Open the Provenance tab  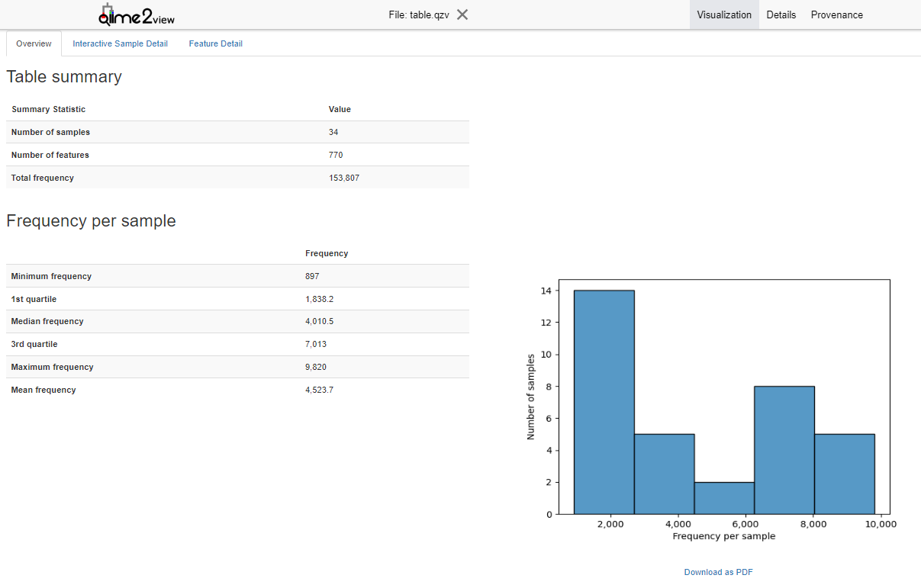[x=836, y=15]
